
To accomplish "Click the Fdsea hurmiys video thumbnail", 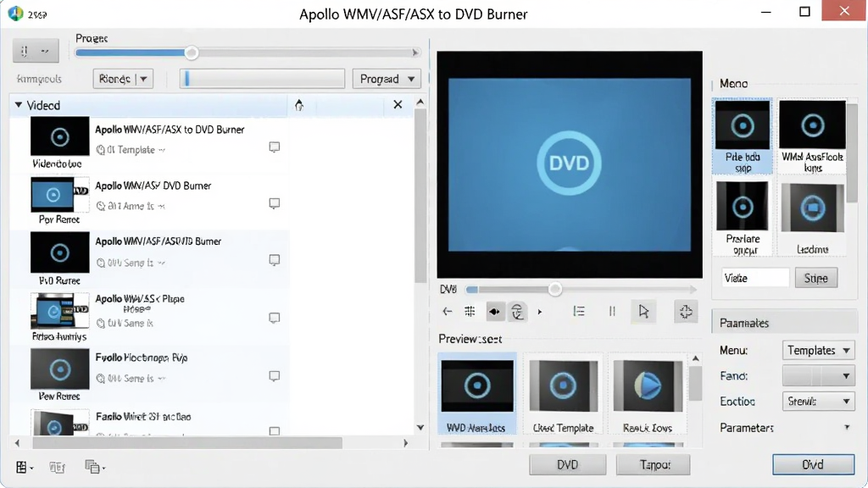I will [x=60, y=311].
